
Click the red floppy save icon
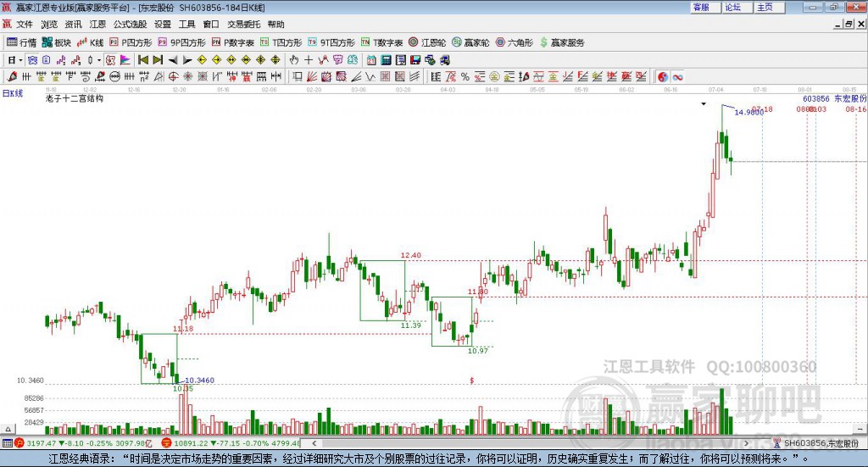click(415, 60)
